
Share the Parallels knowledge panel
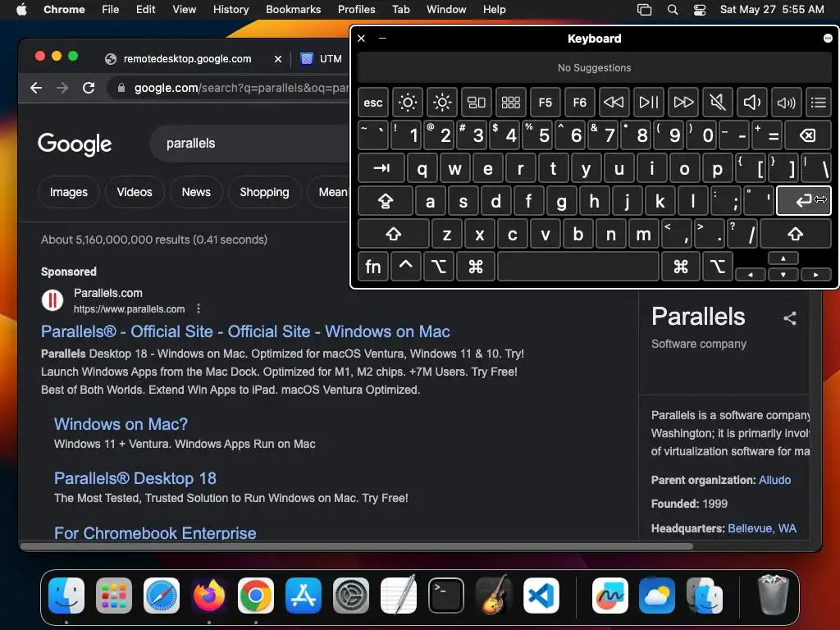[x=790, y=318]
